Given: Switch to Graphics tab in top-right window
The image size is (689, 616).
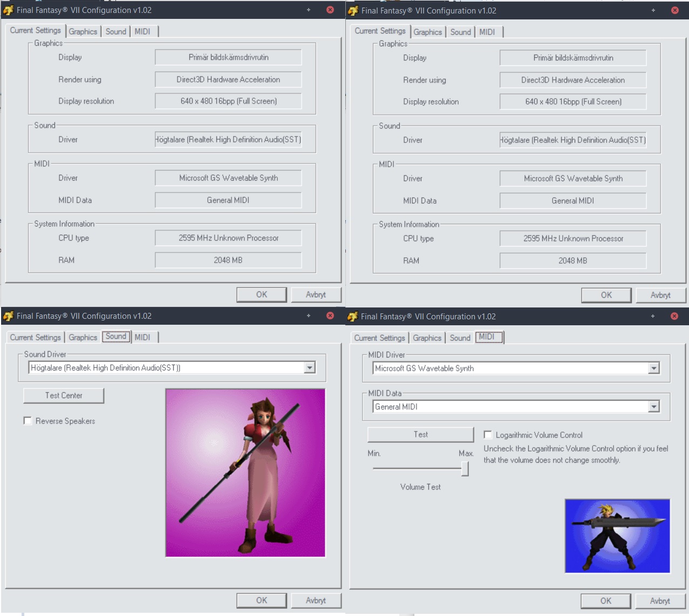Looking at the screenshot, I should [428, 32].
